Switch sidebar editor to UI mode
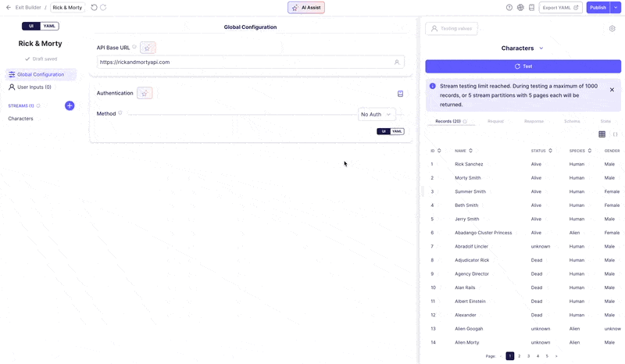 coord(31,26)
